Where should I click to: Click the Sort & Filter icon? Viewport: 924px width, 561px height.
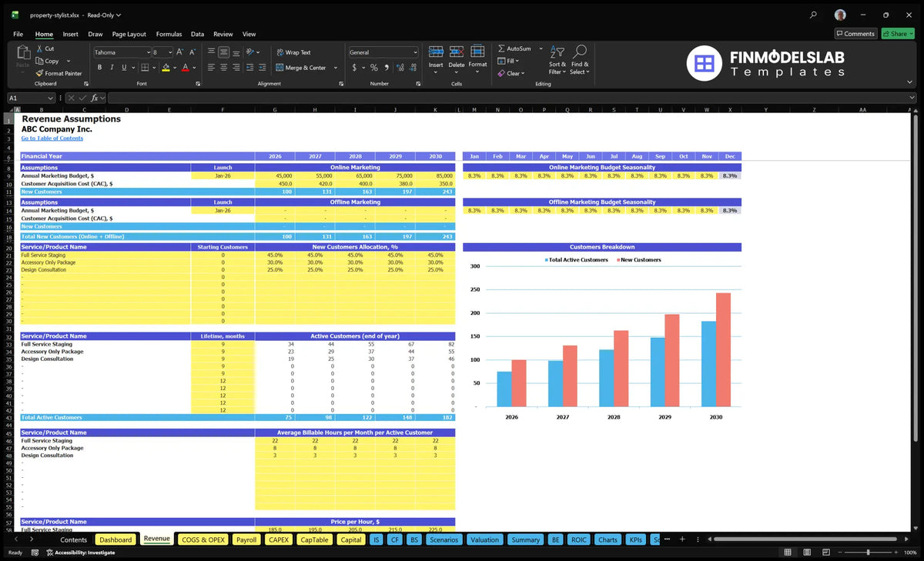tap(557, 52)
